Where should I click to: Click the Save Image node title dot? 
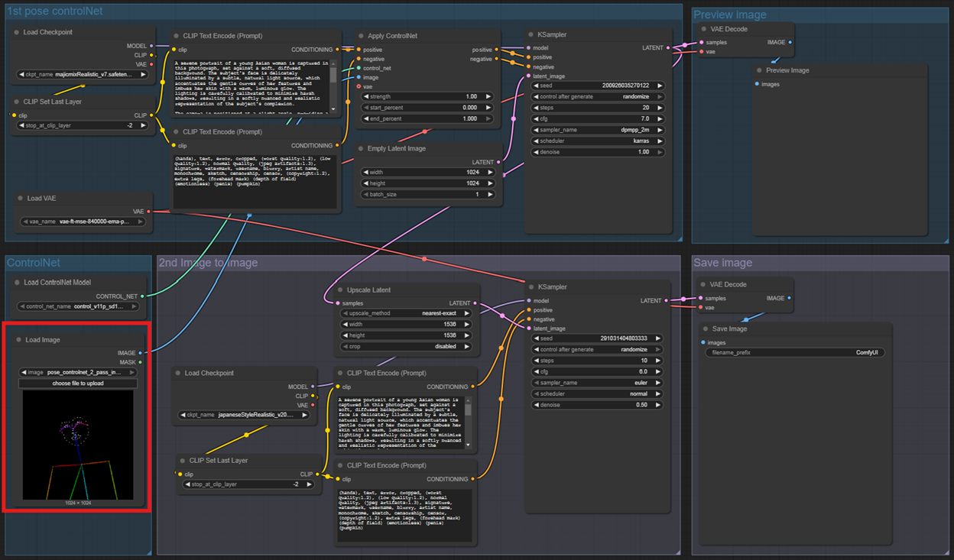706,329
